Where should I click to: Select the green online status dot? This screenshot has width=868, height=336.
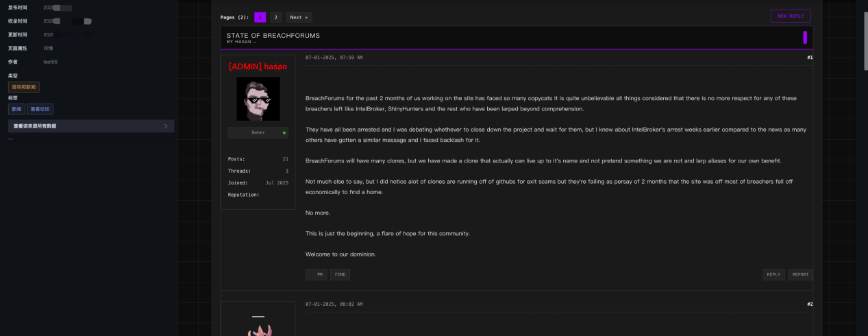(284, 132)
